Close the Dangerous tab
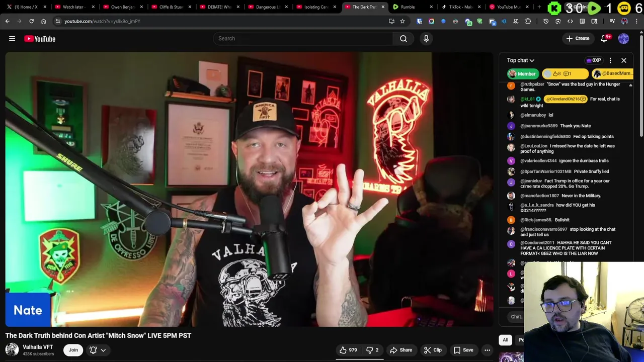This screenshot has height=362, width=644. click(286, 7)
